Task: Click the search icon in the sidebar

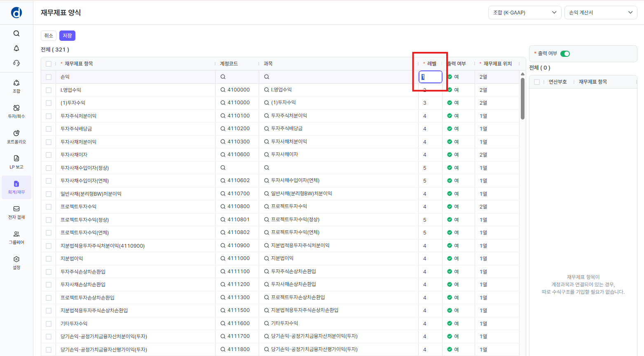Action: pyautogui.click(x=16, y=33)
